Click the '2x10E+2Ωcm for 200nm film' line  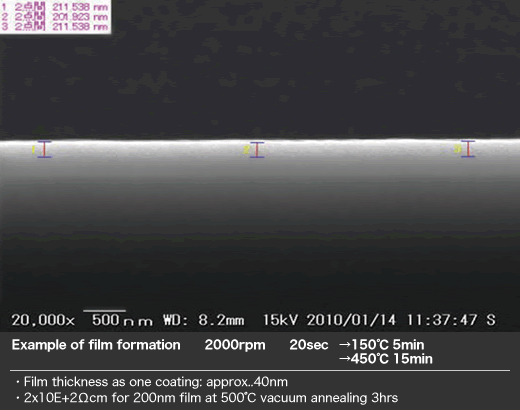207,398
